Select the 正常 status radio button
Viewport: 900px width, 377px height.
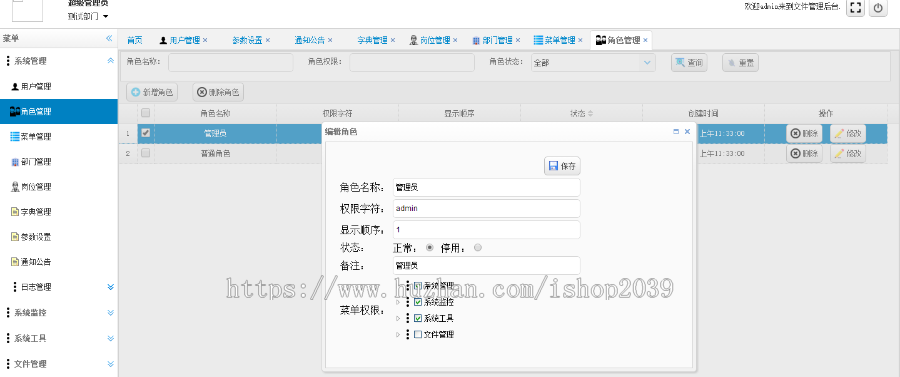[x=429, y=248]
